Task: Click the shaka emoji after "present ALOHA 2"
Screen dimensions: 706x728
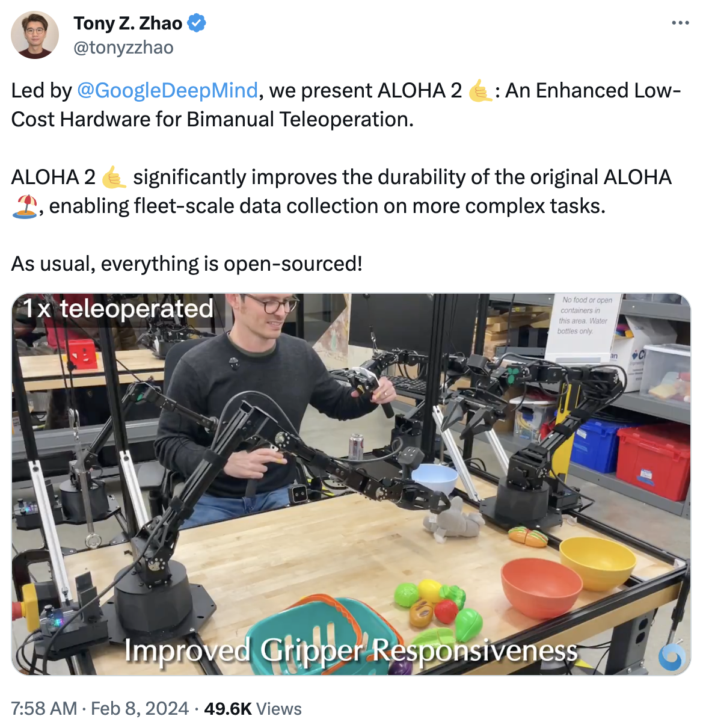Action: [x=480, y=91]
